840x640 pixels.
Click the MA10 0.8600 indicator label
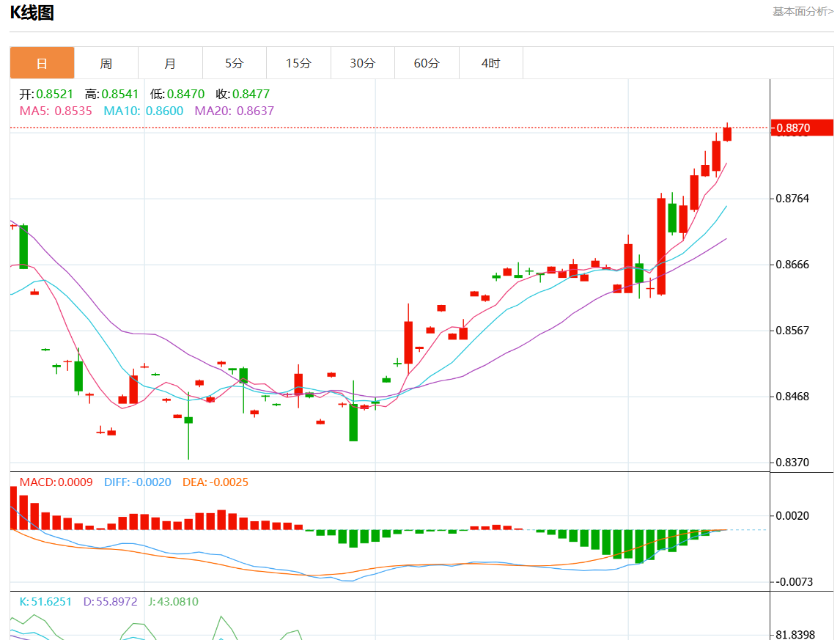point(144,111)
